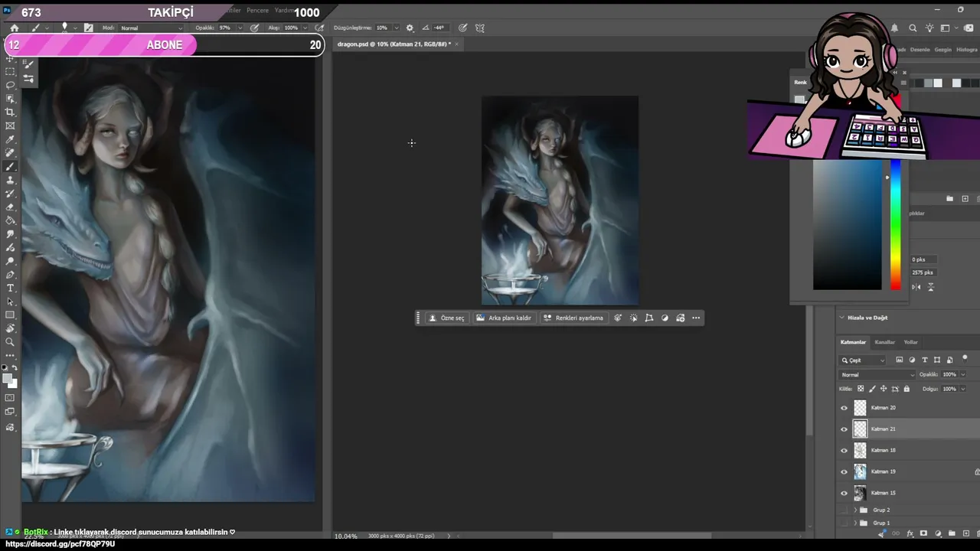Select the Crop tool
Viewport: 980px width, 551px height.
[10, 112]
